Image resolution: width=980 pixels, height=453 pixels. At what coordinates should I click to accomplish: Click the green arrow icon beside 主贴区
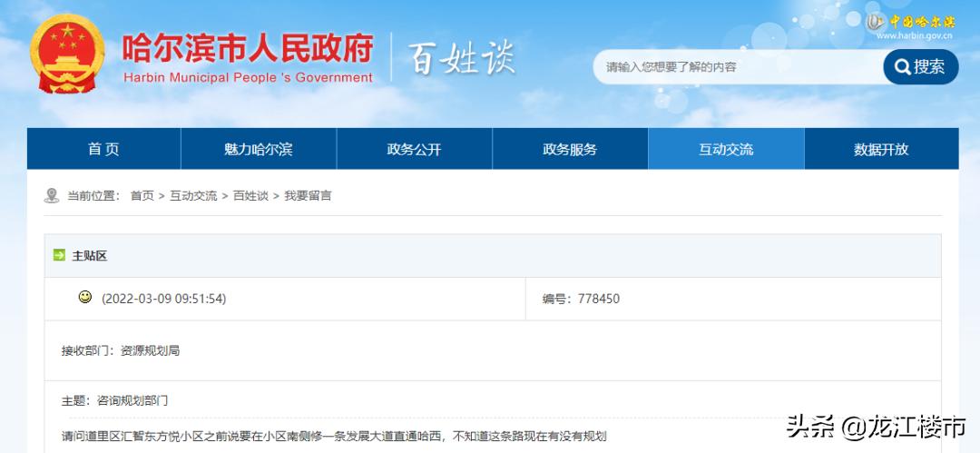point(59,255)
